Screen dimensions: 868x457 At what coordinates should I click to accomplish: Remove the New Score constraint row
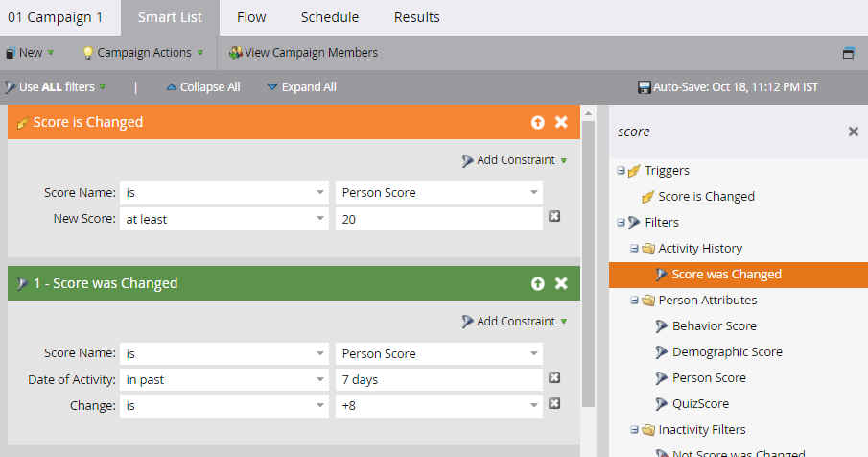[554, 218]
